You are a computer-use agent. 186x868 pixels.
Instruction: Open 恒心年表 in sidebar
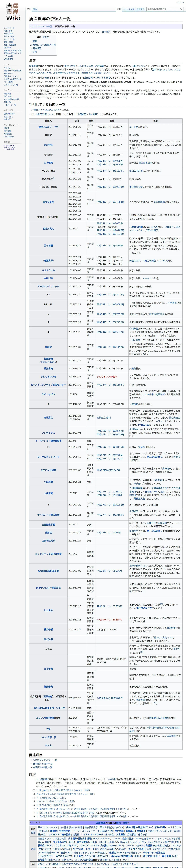[7, 96]
